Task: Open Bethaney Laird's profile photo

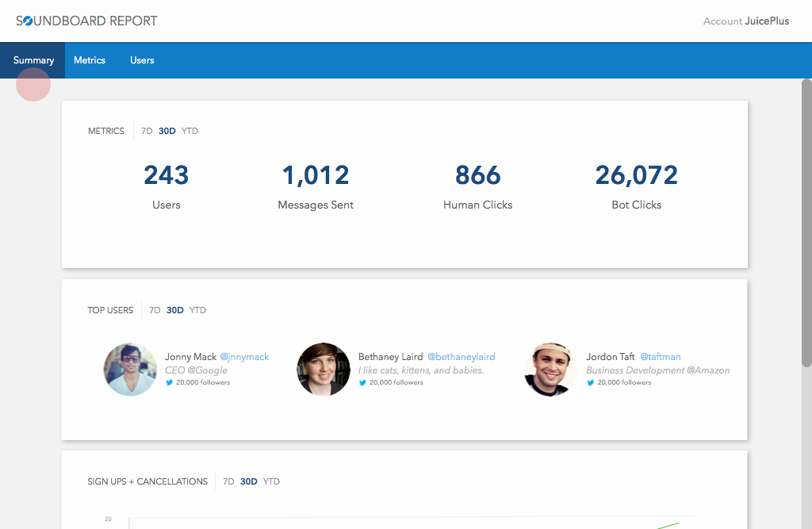Action: click(x=324, y=370)
